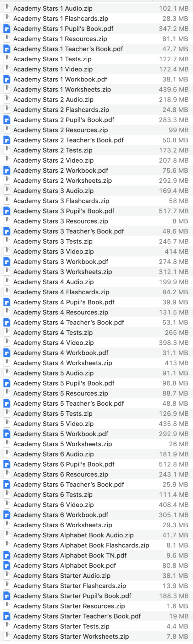Click the zip icon beside Academy Stars 2 Video
The image size is (193, 644).
click(7, 160)
